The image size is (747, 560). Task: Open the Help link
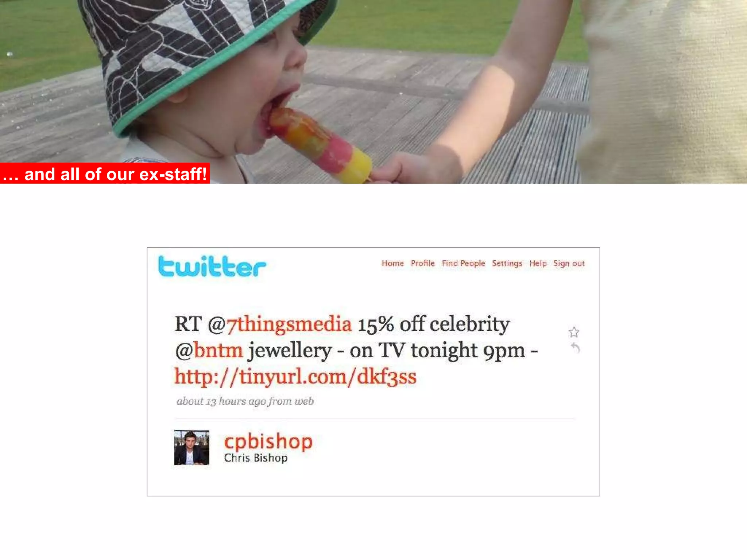pos(538,263)
